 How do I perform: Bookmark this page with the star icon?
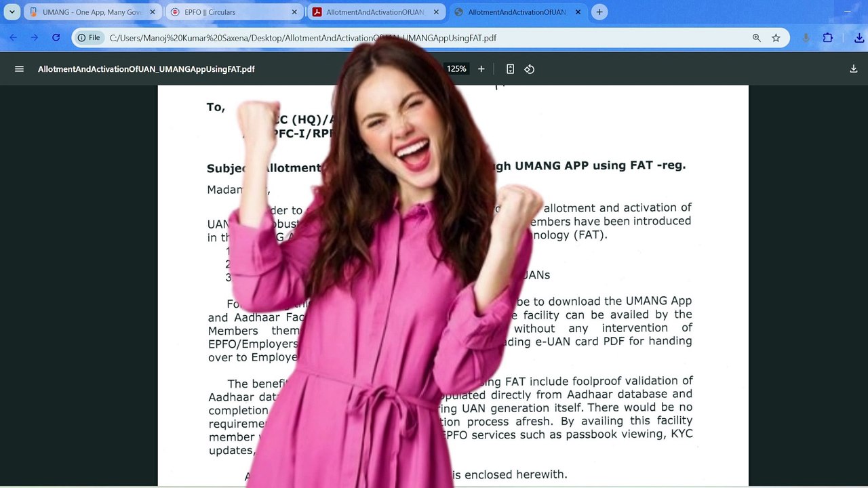[776, 38]
